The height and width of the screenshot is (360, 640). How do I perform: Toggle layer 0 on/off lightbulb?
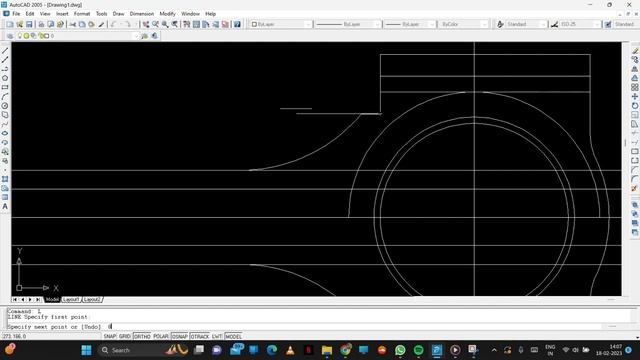tap(20, 36)
